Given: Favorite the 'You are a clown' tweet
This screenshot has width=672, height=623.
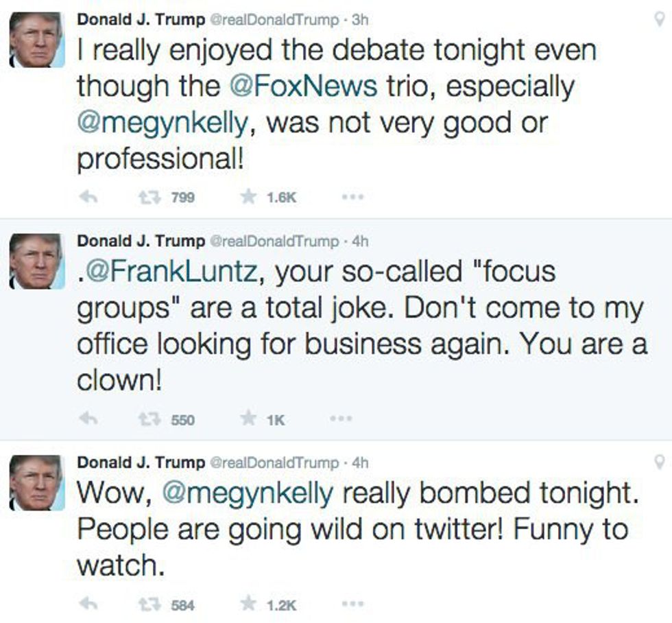Looking at the screenshot, I should click(248, 419).
